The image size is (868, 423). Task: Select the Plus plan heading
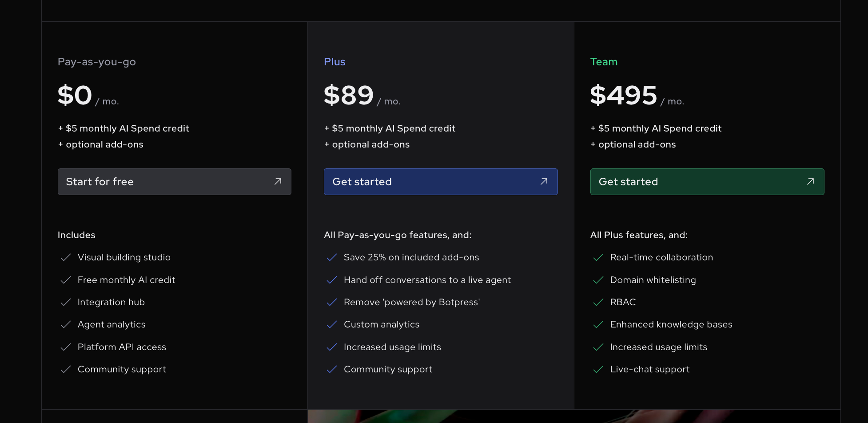334,62
